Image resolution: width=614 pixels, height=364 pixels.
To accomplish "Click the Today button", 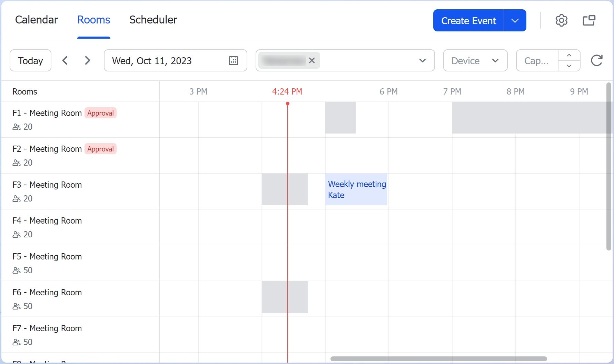I will 30,60.
